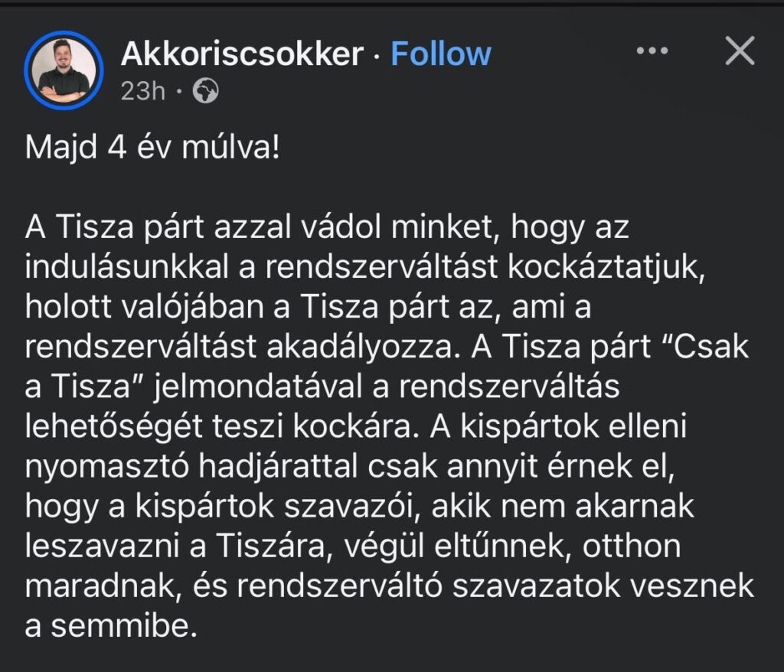Viewport: 784px width, 672px height.
Task: Click the 23h post timestamp
Action: pyautogui.click(x=143, y=92)
